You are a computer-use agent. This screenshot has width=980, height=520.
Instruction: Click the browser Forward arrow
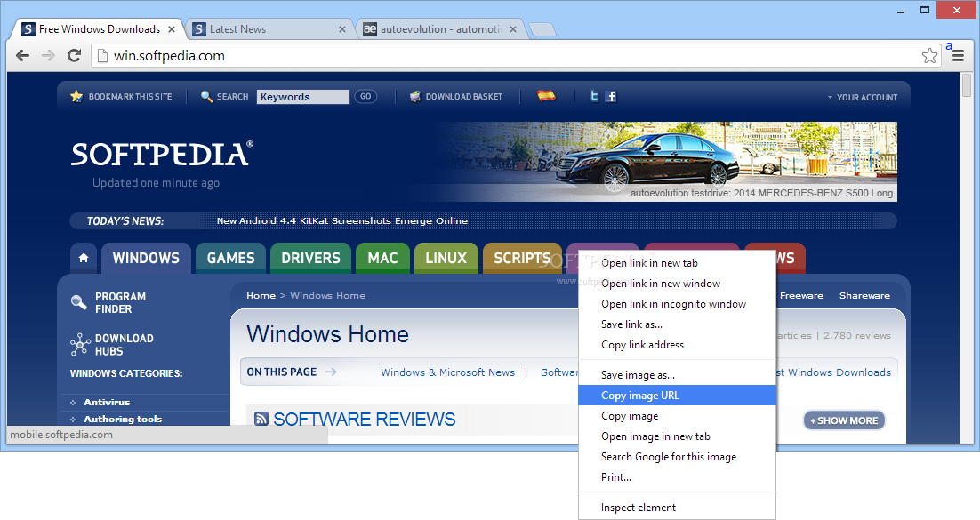point(48,56)
